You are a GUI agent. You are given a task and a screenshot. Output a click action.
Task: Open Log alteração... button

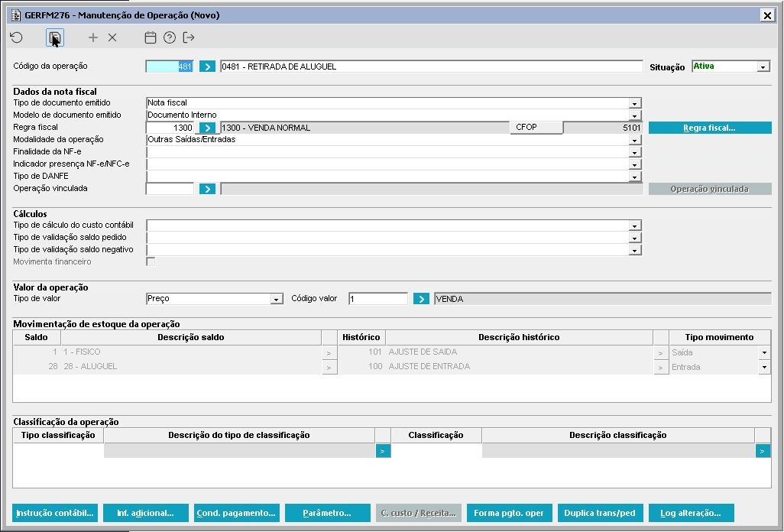(x=691, y=513)
